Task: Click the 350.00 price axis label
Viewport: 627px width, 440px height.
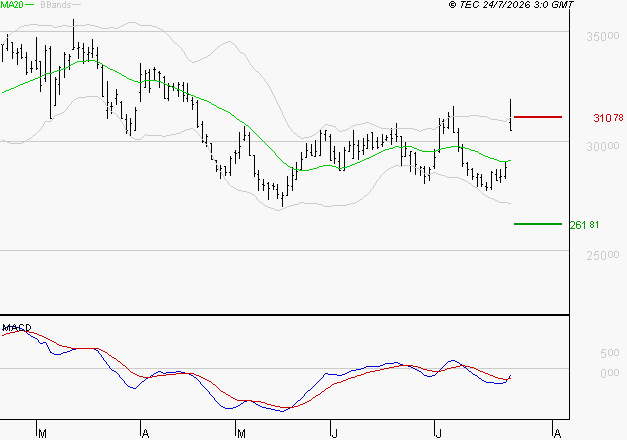Action: pyautogui.click(x=603, y=37)
